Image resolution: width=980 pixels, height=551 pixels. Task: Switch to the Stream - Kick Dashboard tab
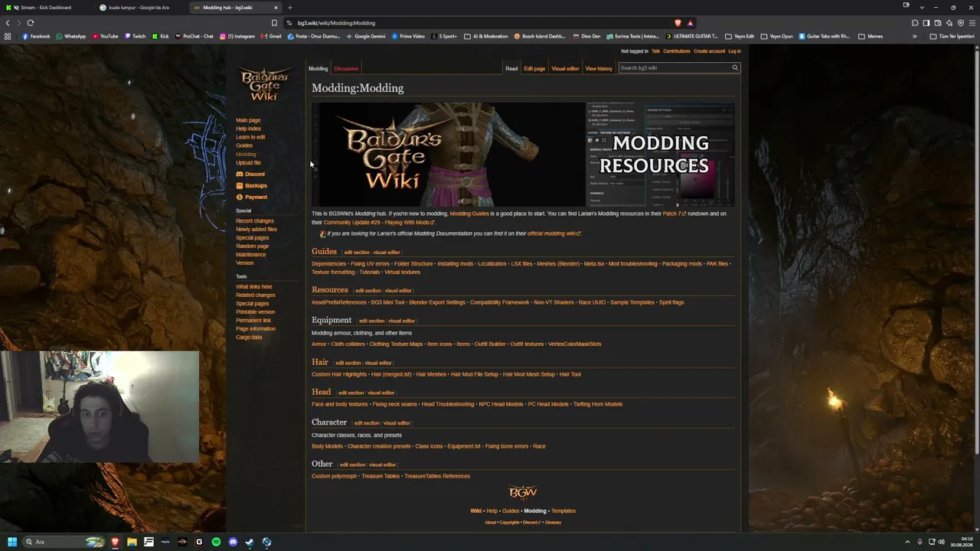pos(46,8)
